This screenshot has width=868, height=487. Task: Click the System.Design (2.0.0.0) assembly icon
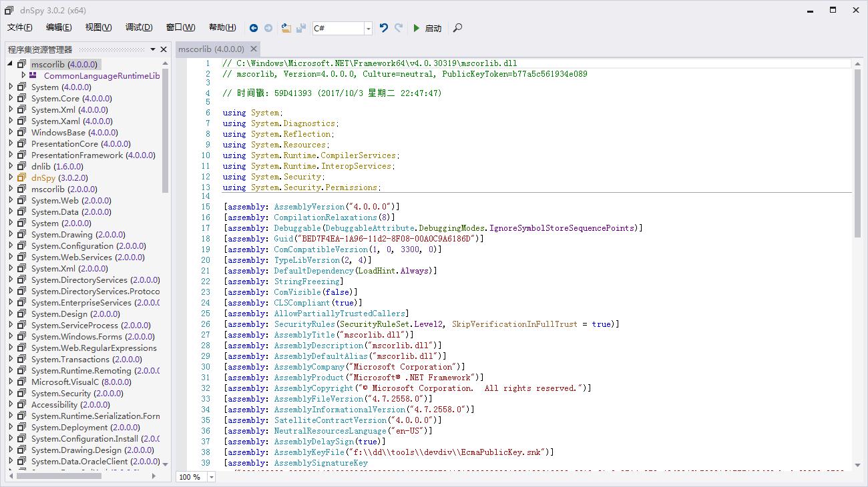coord(21,314)
